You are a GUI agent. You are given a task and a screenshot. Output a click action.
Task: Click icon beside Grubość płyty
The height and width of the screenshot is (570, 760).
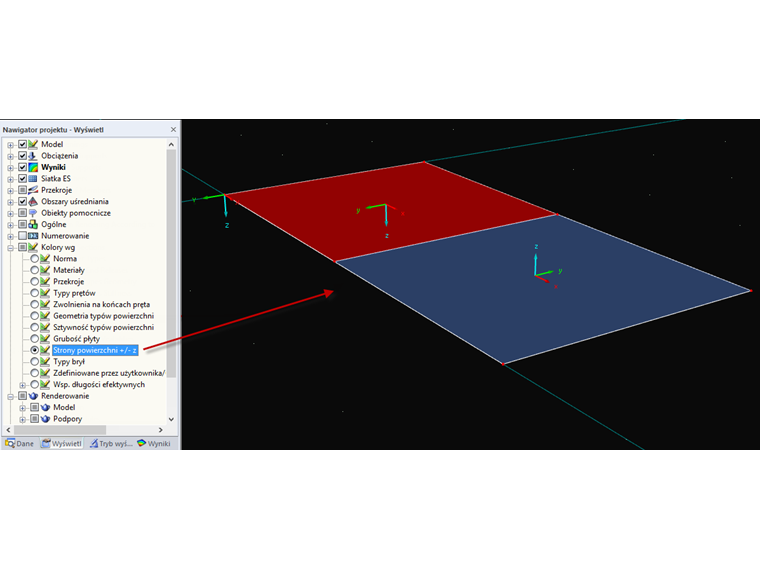point(45,339)
